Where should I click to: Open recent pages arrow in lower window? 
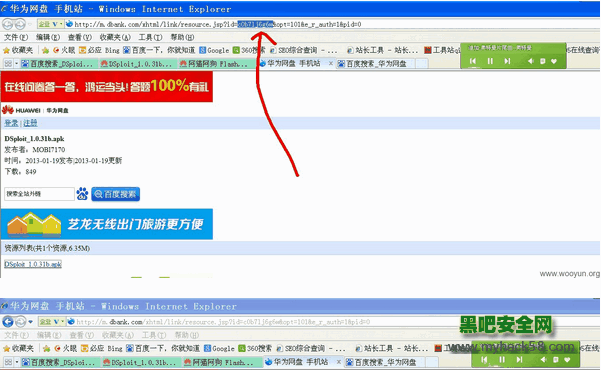tap(31, 322)
